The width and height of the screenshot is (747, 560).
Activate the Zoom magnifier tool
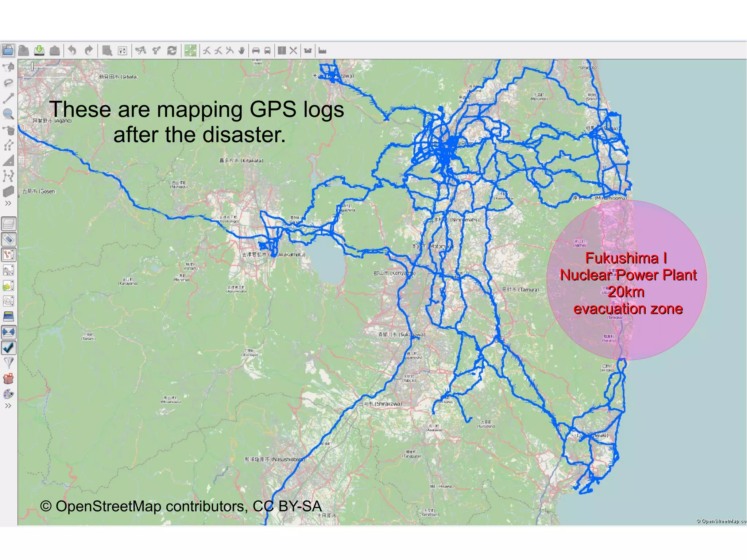click(8, 114)
